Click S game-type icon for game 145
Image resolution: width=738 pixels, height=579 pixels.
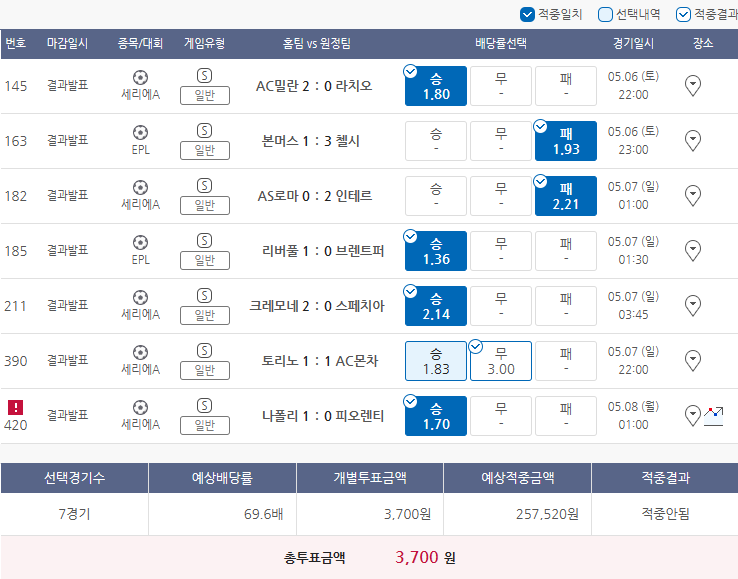(204, 76)
